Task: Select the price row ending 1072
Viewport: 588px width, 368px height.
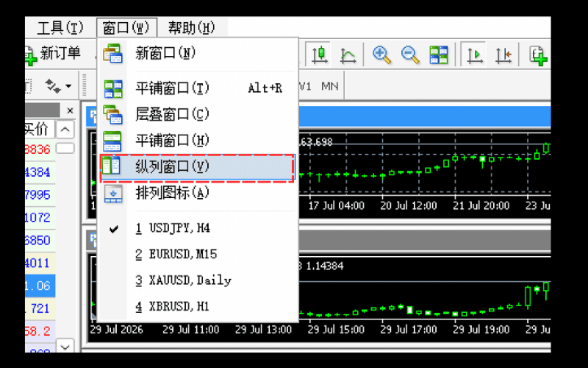Action: click(40, 217)
